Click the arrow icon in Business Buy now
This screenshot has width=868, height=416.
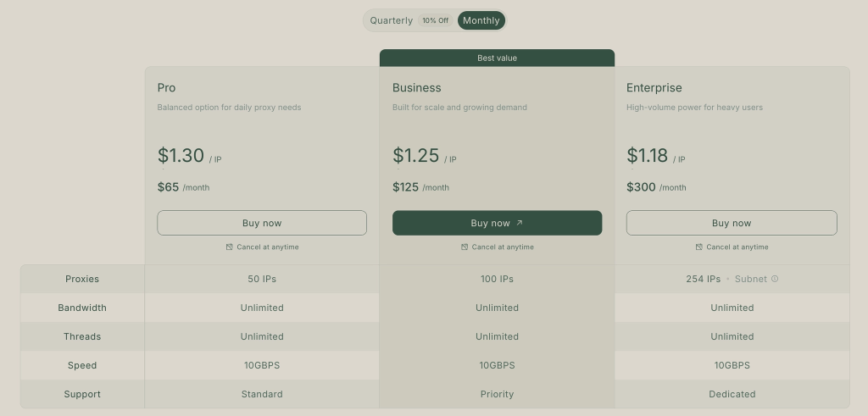point(520,223)
